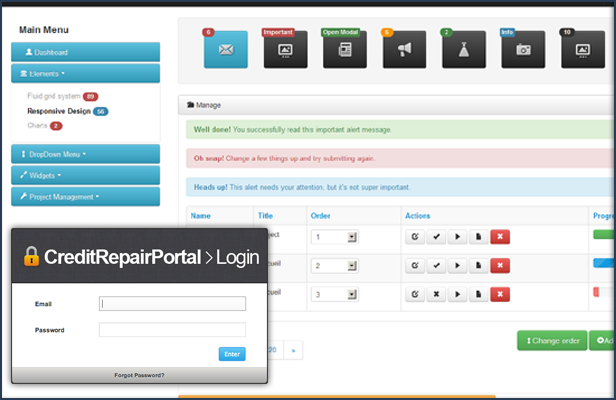Click the red progress bar in third row
The image size is (616, 400).
[596, 292]
